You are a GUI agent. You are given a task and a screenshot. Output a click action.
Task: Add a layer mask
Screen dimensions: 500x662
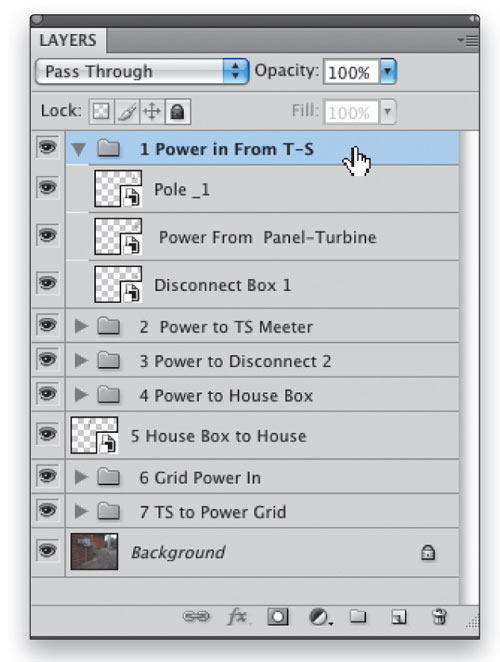[x=278, y=617]
